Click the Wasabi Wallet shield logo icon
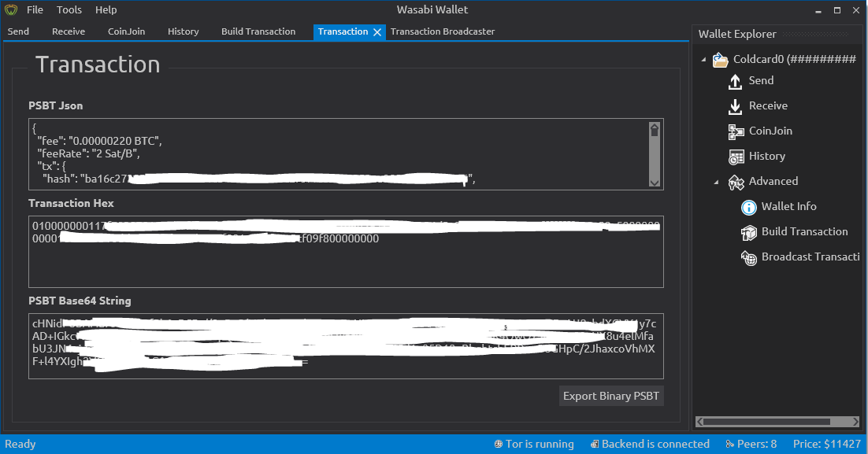868x454 pixels. click(11, 10)
